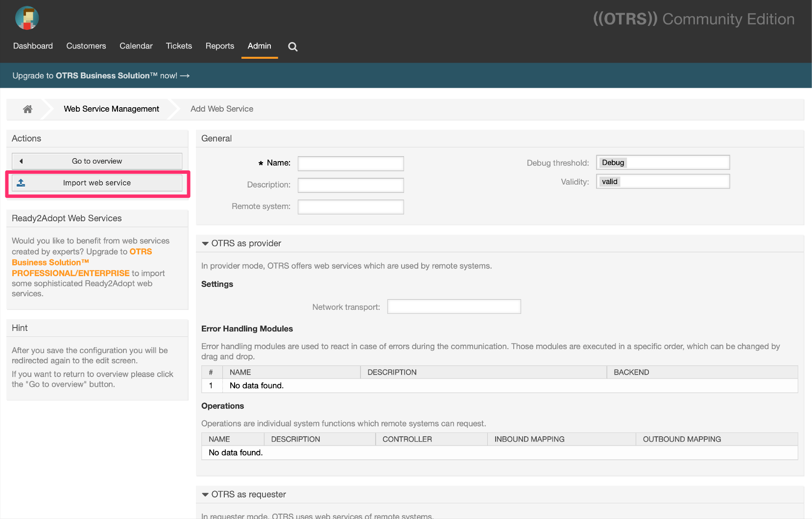Select the Web Service Management breadcrumb

(111, 109)
